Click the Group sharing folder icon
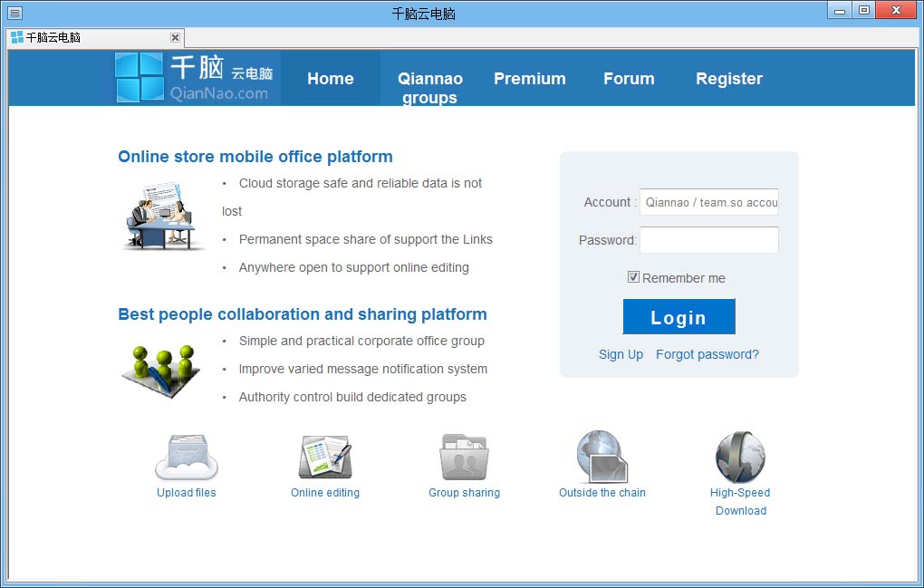924x588 pixels. pos(464,456)
